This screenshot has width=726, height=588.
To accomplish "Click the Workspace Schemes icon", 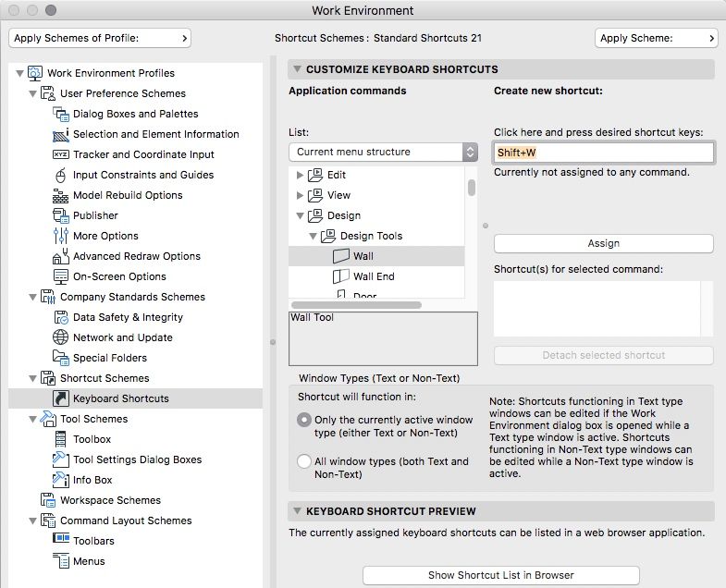I will tap(48, 500).
